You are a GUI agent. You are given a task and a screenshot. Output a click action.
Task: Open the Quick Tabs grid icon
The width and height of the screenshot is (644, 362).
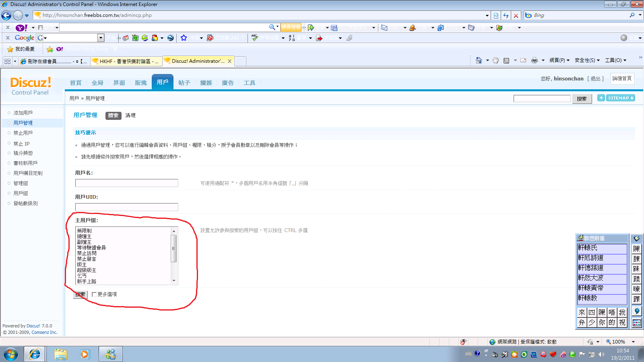[7, 61]
